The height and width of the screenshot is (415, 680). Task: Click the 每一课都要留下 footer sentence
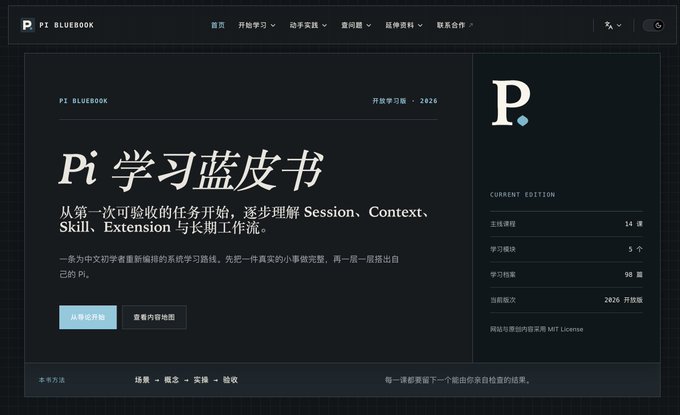(458, 380)
